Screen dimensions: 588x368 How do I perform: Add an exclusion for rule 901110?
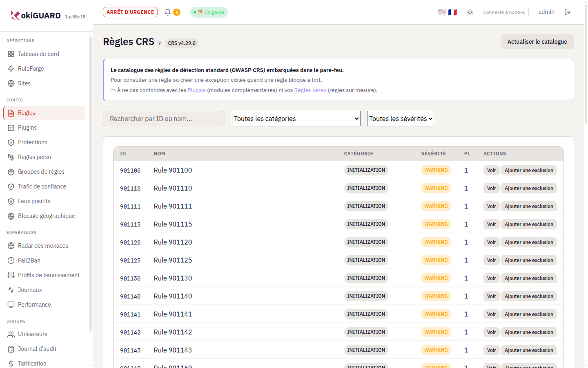click(x=529, y=188)
